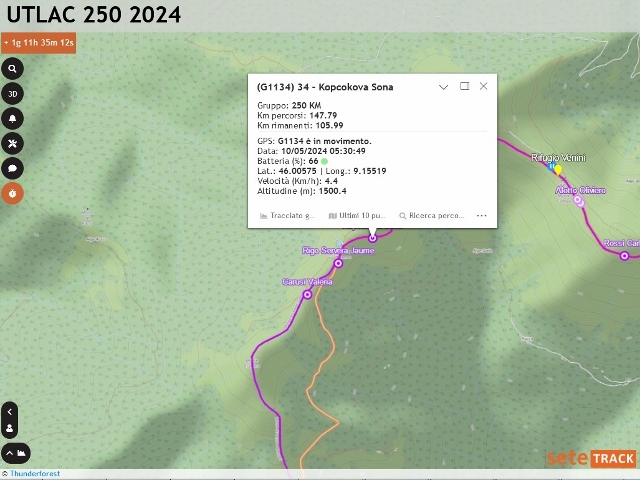Screen dimensions: 640x480
Task: Maximize the runner info popup
Action: point(464,86)
